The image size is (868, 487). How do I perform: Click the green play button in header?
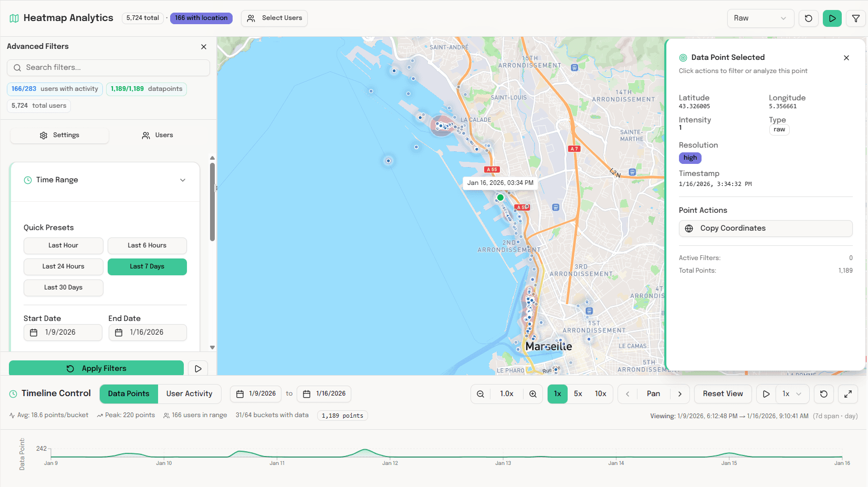(x=832, y=18)
